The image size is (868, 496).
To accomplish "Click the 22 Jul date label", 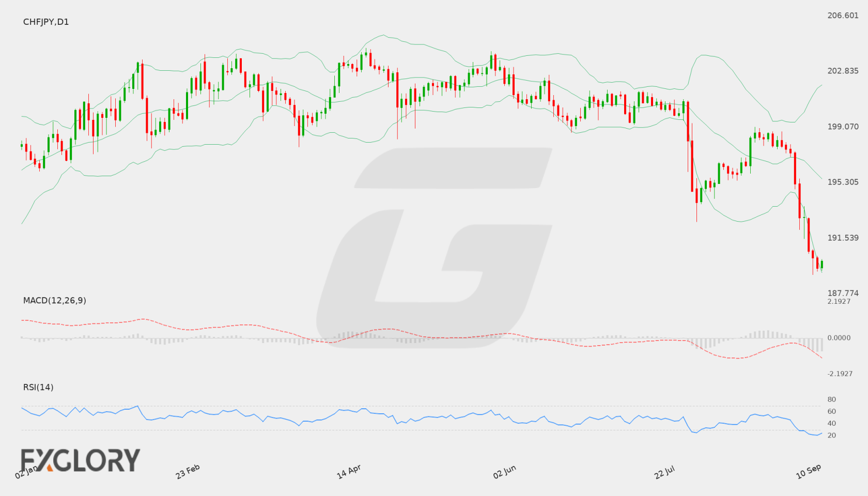I will (664, 472).
